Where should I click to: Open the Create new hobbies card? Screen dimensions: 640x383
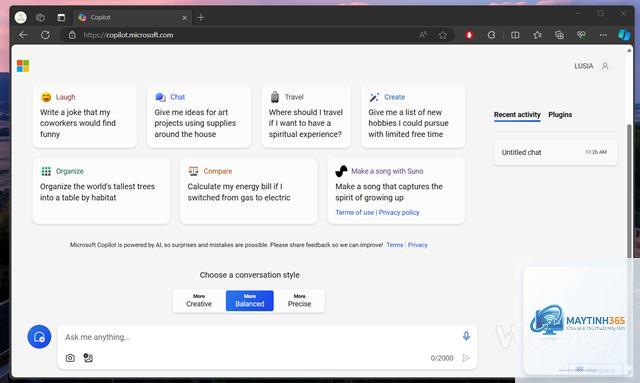click(413, 116)
